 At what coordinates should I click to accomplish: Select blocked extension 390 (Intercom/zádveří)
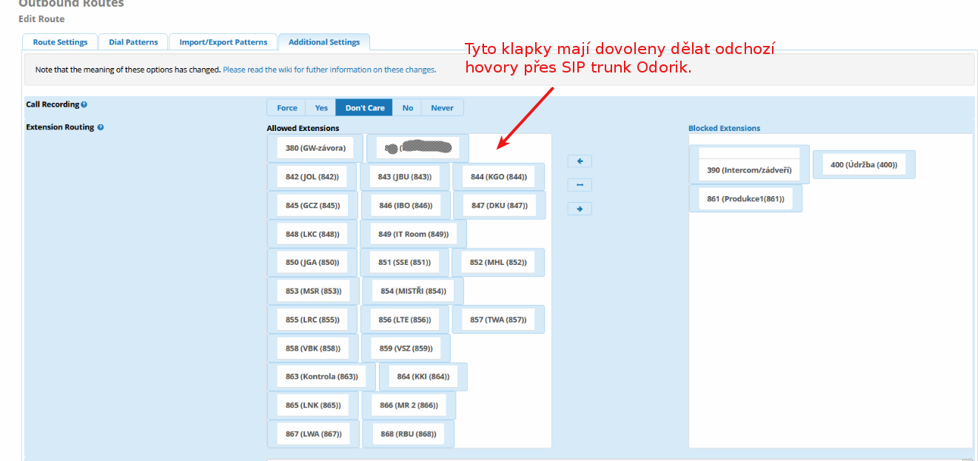749,169
